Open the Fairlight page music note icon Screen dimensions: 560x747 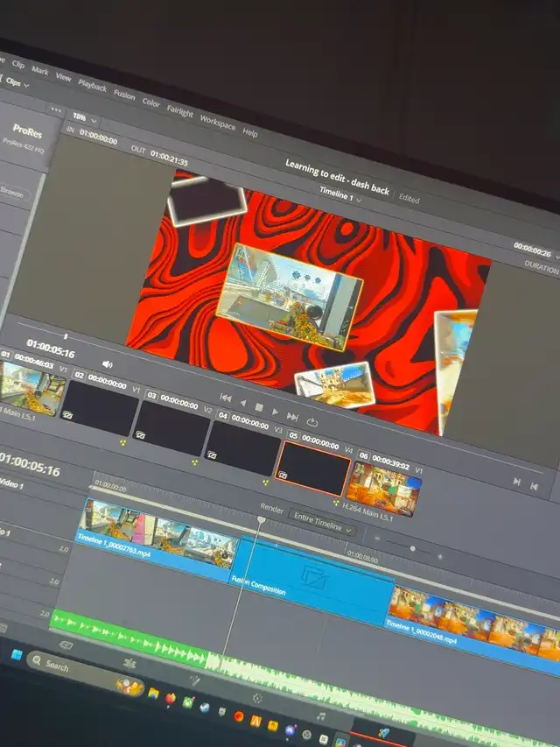point(320,716)
